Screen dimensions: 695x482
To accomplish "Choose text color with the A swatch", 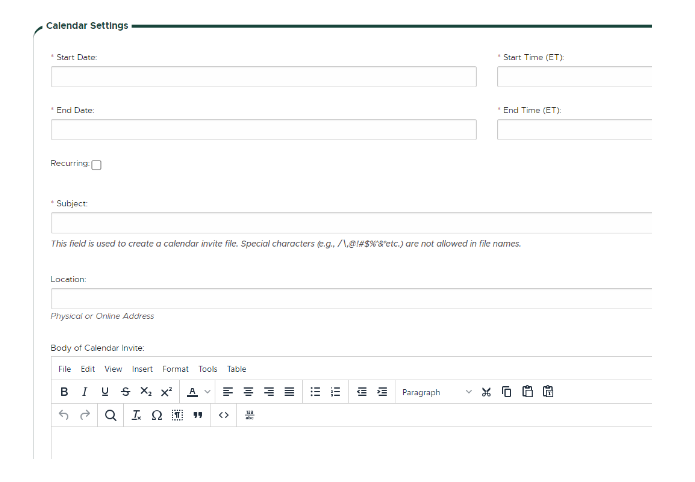I will (192, 392).
